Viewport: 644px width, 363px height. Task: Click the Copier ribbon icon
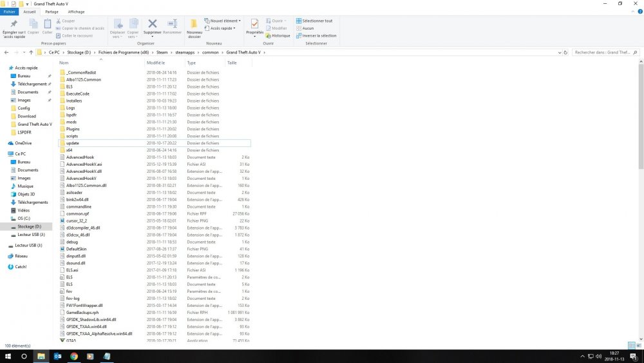pyautogui.click(x=33, y=24)
